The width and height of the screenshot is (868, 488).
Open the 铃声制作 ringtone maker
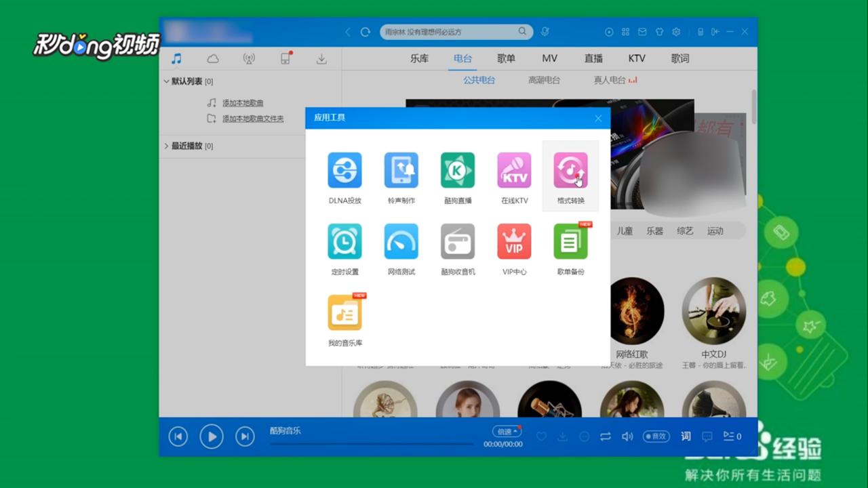click(401, 178)
